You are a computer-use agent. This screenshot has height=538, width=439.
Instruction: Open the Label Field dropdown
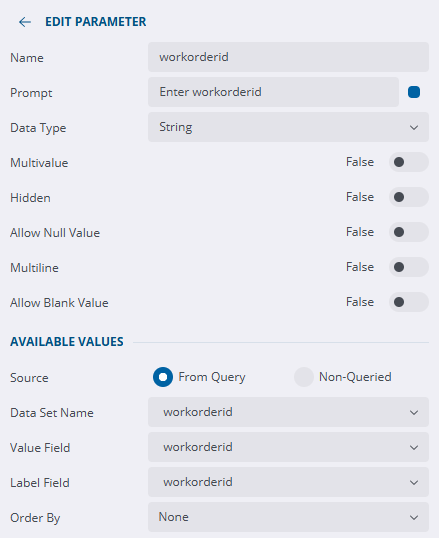[288, 482]
